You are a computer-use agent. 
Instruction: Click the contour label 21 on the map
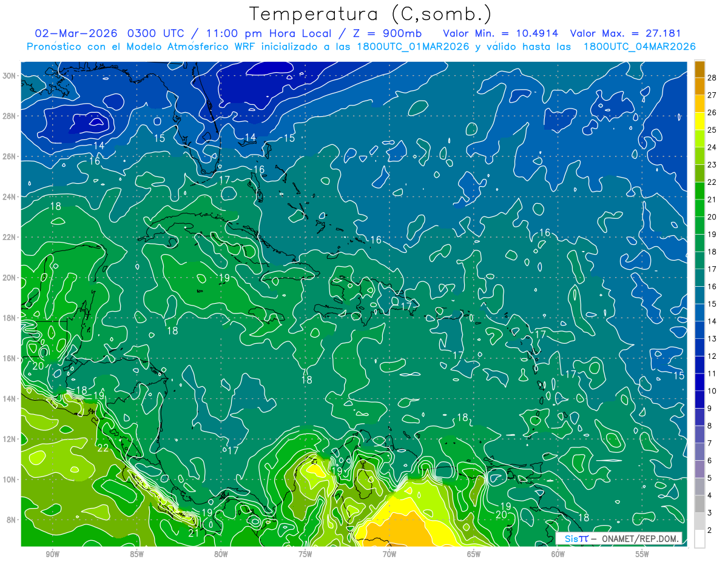194,533
